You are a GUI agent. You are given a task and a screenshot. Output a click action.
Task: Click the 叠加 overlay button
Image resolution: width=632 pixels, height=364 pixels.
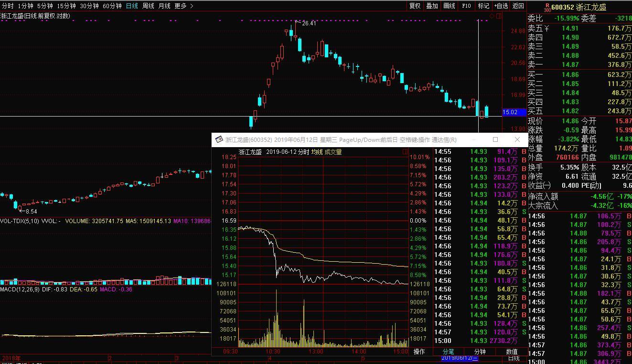tap(432, 6)
